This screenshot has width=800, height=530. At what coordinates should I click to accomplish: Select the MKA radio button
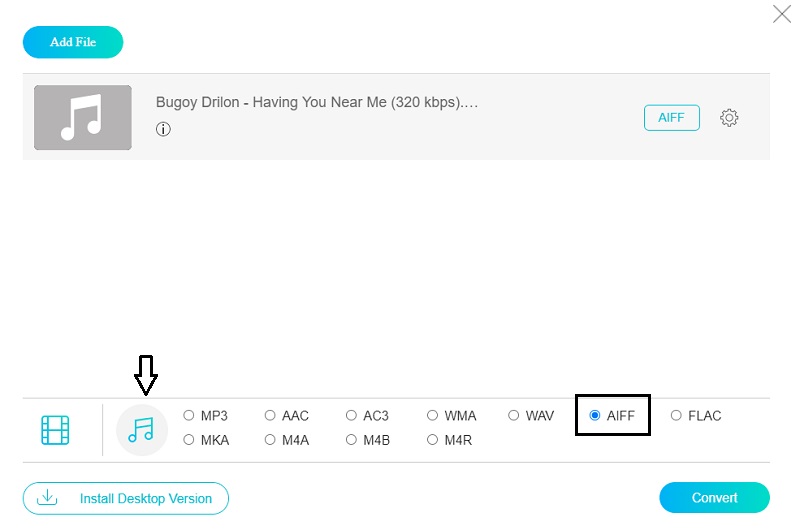[189, 440]
